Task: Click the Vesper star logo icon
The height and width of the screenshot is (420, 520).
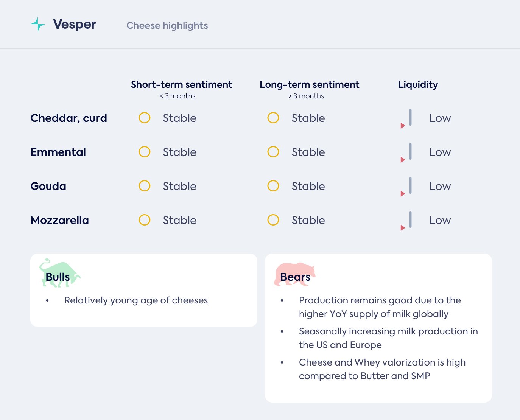Action: [x=38, y=24]
